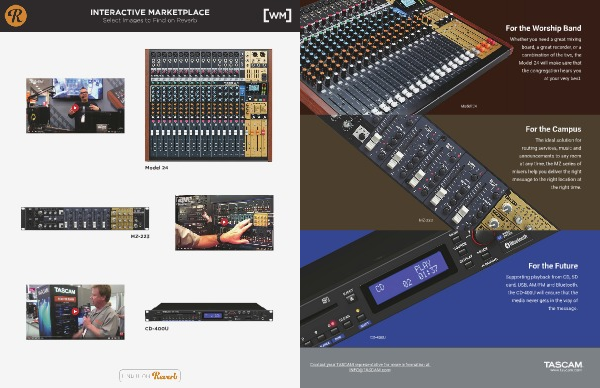Play the video of hand on rack mixer
This screenshot has width=600, height=388.
224,223
